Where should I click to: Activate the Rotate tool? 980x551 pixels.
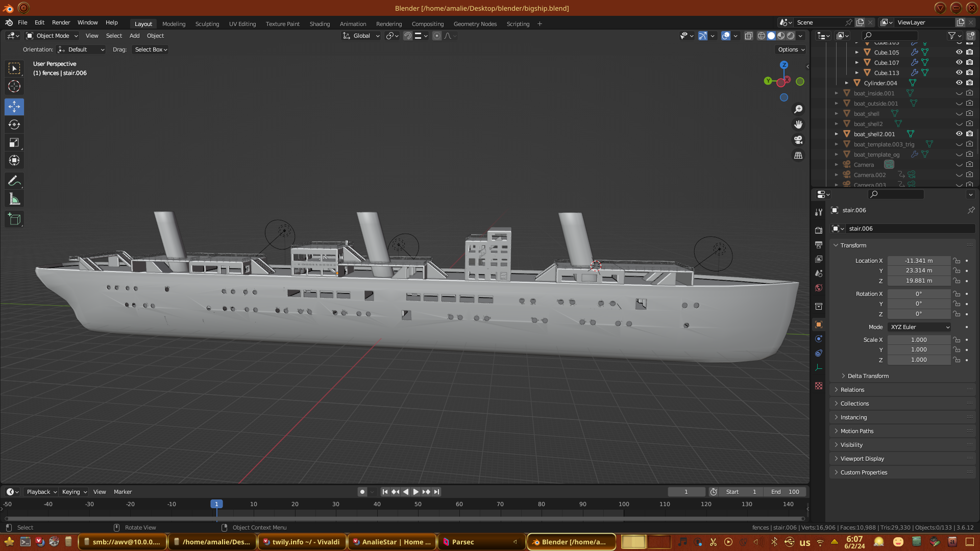(14, 124)
